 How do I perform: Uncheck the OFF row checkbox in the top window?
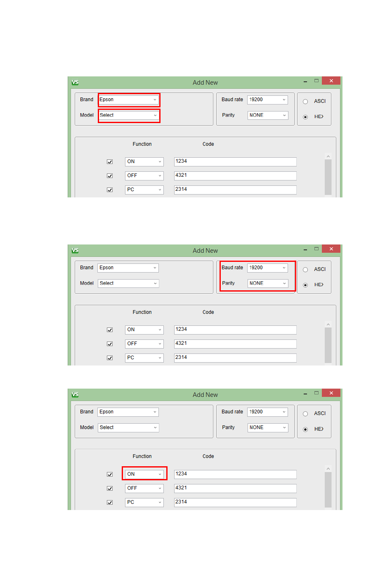110,176
